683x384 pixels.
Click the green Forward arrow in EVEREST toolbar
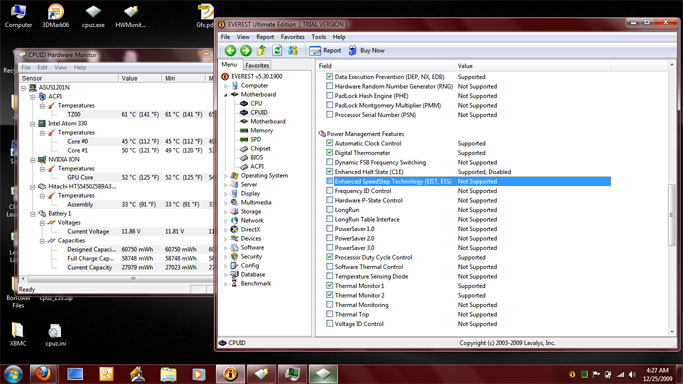click(246, 51)
